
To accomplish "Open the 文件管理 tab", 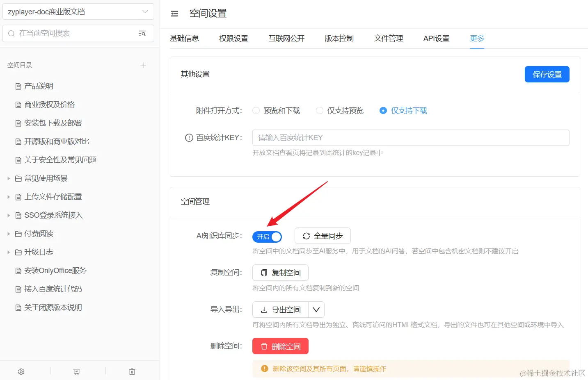I will 389,39.
